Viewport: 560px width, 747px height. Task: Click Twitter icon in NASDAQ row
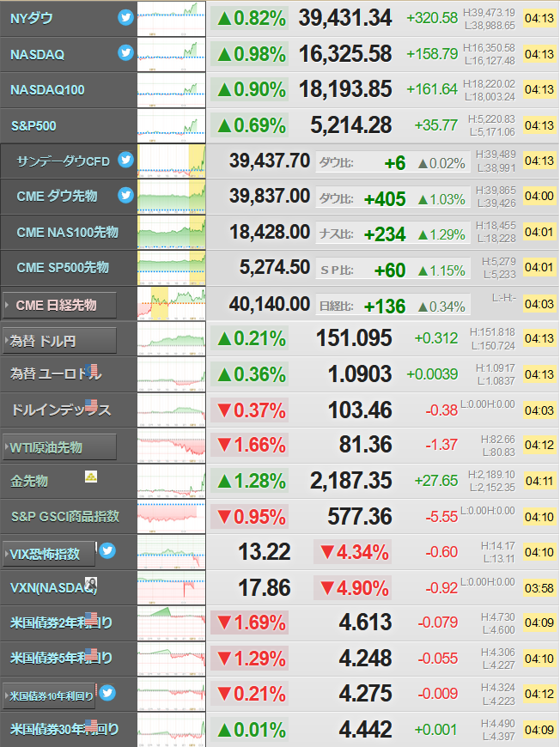(125, 52)
